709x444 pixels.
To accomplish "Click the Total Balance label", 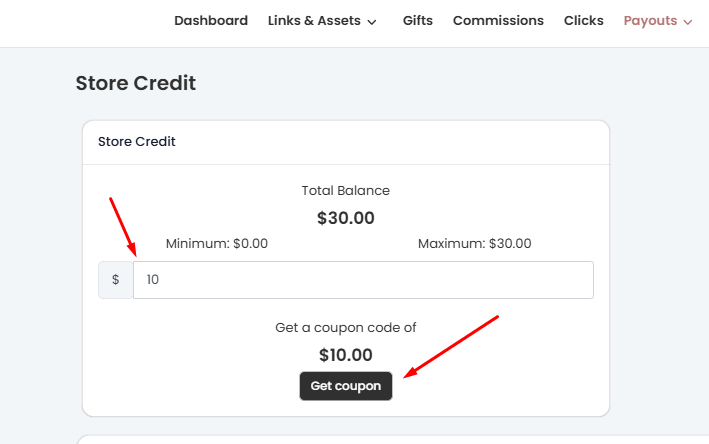I will 346,190.
